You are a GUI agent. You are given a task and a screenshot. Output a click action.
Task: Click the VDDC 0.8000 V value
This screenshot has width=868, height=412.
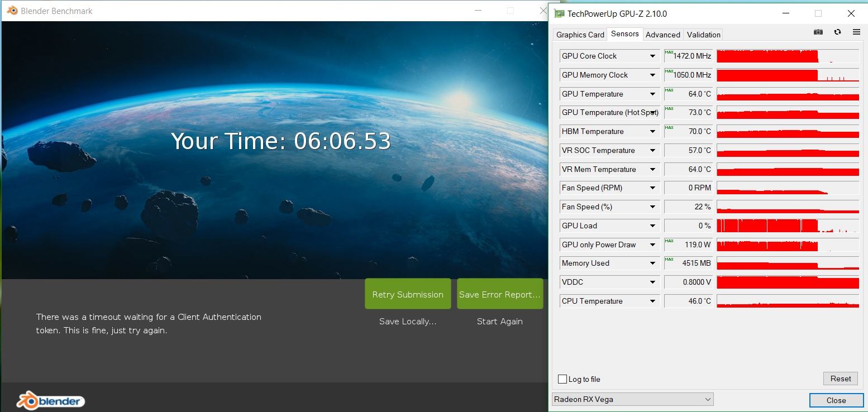(688, 282)
